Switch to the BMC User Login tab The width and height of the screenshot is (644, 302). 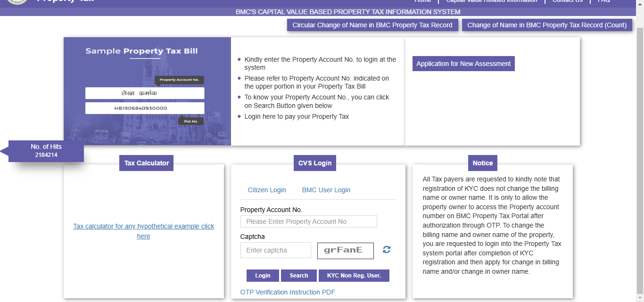[326, 190]
